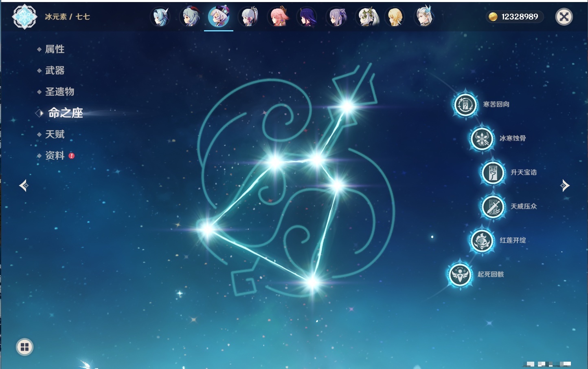The height and width of the screenshot is (369, 588).
Task: Go to the previous character with left arrow
Action: click(24, 186)
